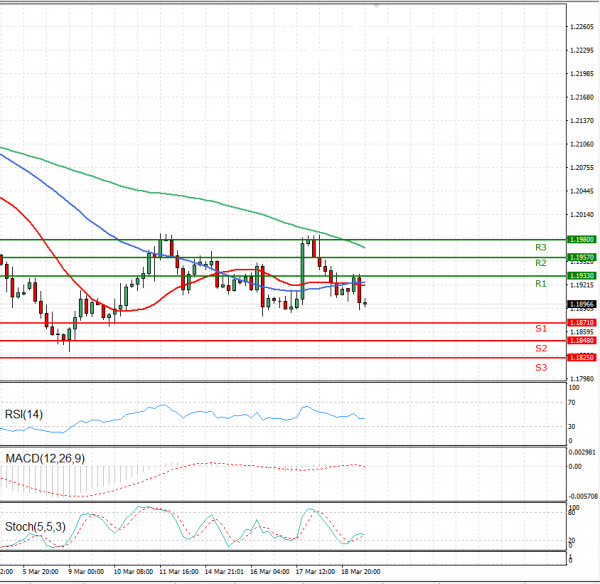Click the 1.17980 price axis value
600x584 pixels.
coord(582,379)
